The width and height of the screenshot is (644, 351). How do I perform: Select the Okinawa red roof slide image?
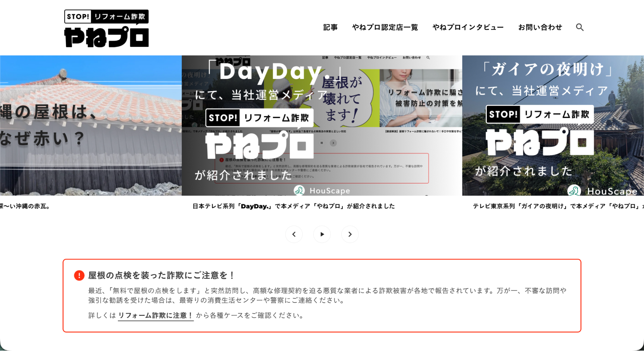90,126
